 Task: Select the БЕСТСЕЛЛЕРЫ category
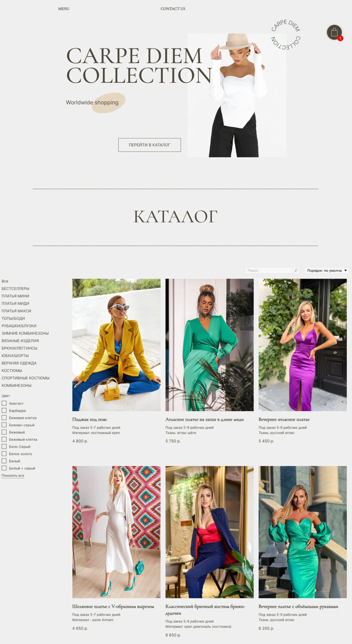coord(15,289)
